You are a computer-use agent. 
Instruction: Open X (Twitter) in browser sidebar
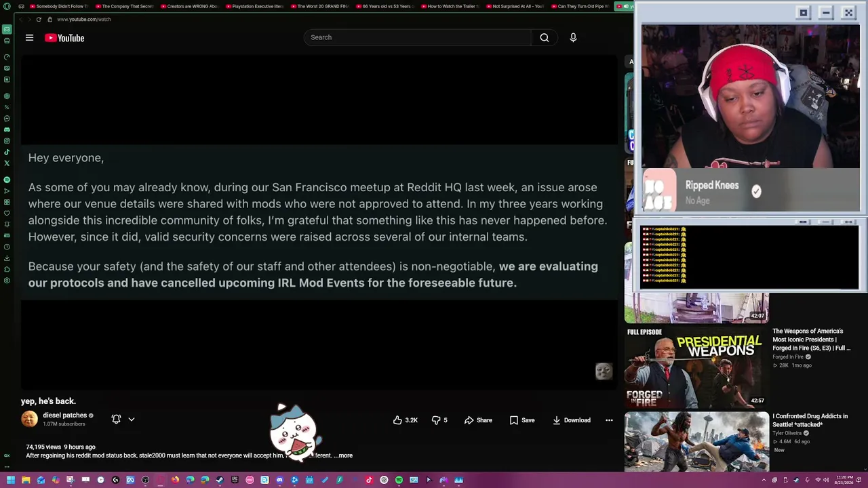coord(7,163)
